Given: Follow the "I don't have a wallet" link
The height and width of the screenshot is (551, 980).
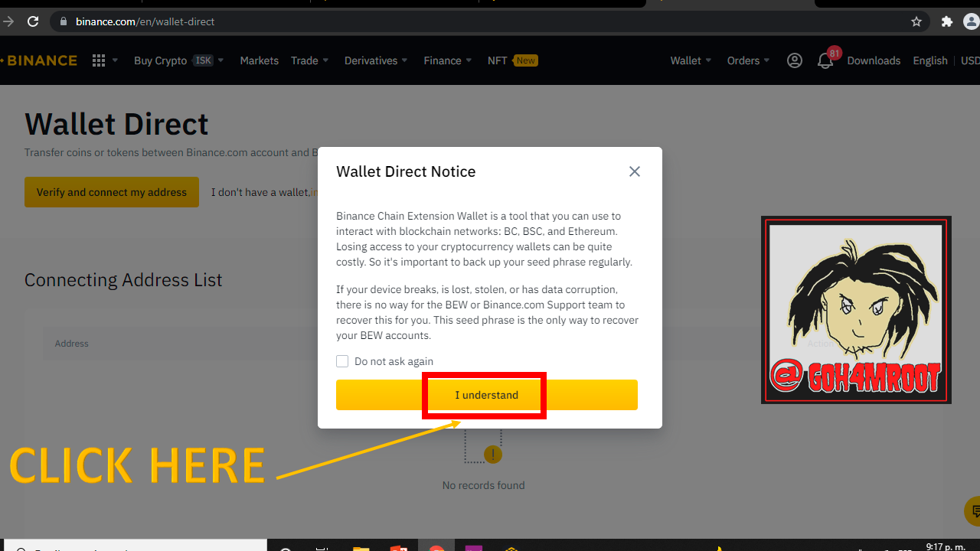Looking at the screenshot, I should (265, 192).
